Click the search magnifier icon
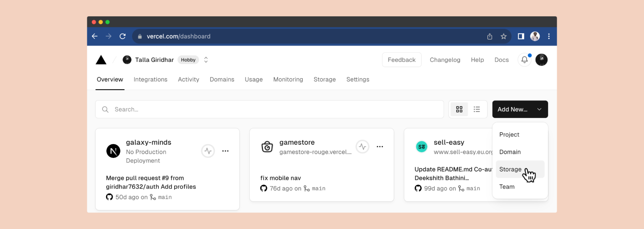This screenshot has width=644, height=229. (105, 109)
